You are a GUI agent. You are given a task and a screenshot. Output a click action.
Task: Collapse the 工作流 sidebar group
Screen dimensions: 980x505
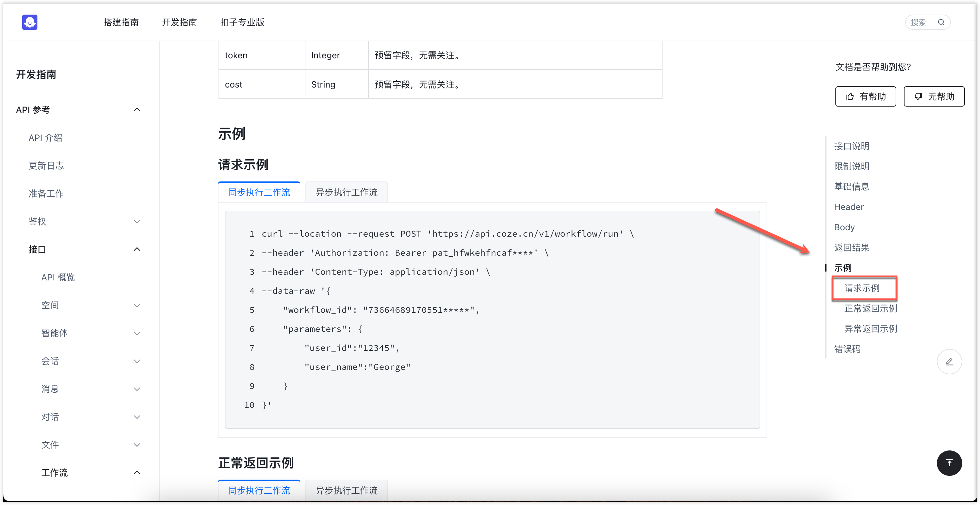pos(137,473)
